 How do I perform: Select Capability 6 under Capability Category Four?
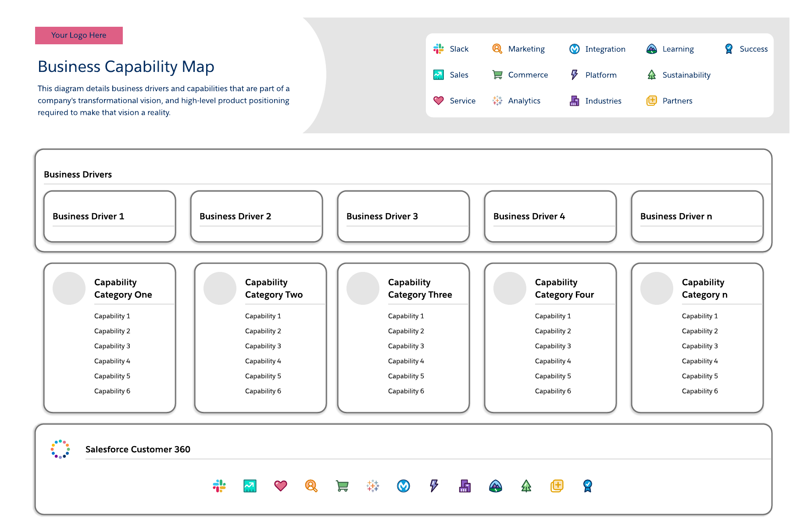(553, 391)
